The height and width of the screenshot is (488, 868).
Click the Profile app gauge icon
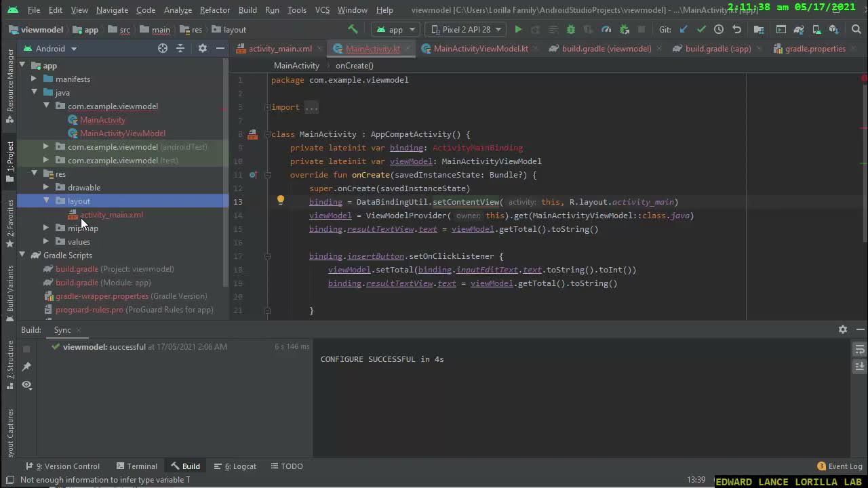[x=606, y=29]
